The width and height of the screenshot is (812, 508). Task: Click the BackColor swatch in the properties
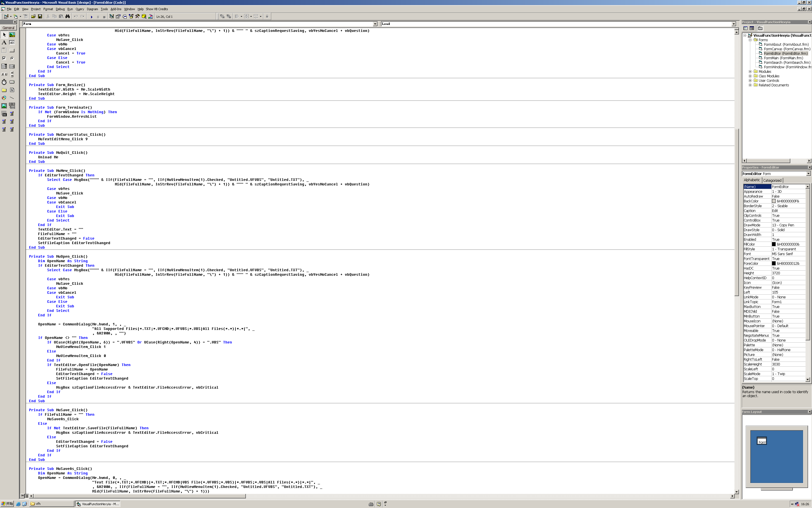(774, 201)
